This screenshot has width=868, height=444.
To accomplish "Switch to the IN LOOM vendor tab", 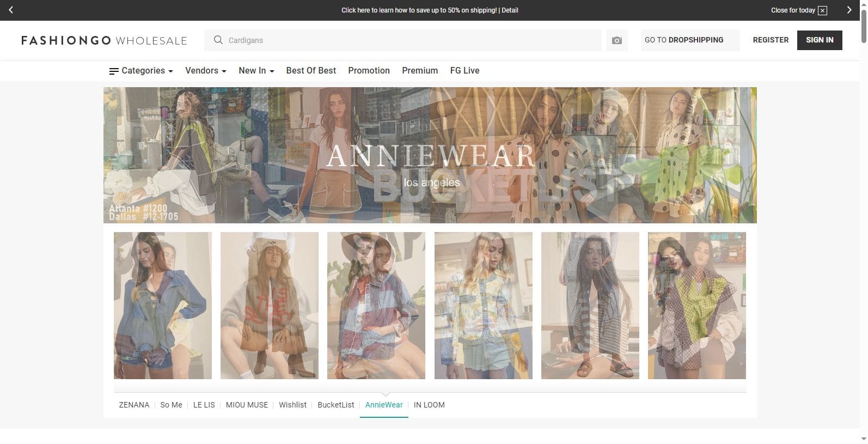I will pos(429,405).
